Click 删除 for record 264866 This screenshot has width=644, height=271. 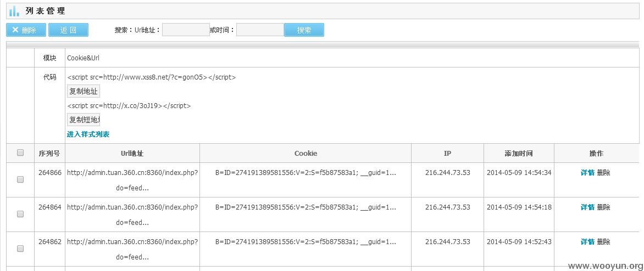(604, 173)
